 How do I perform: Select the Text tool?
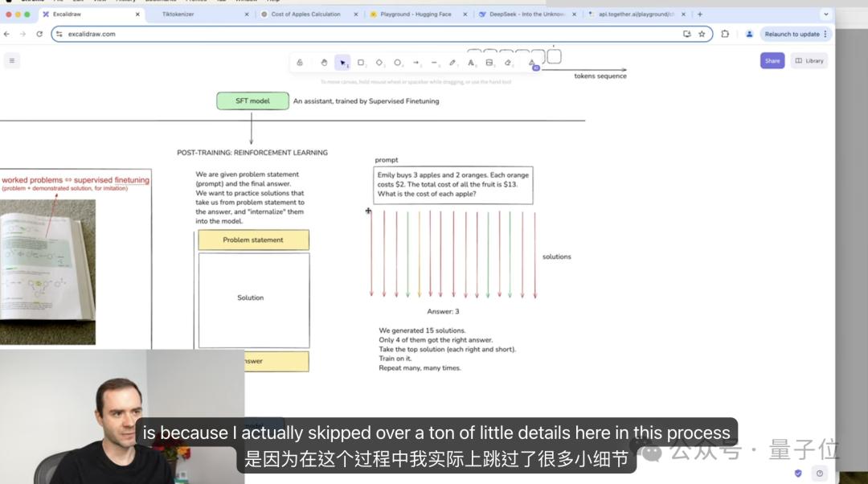click(471, 63)
